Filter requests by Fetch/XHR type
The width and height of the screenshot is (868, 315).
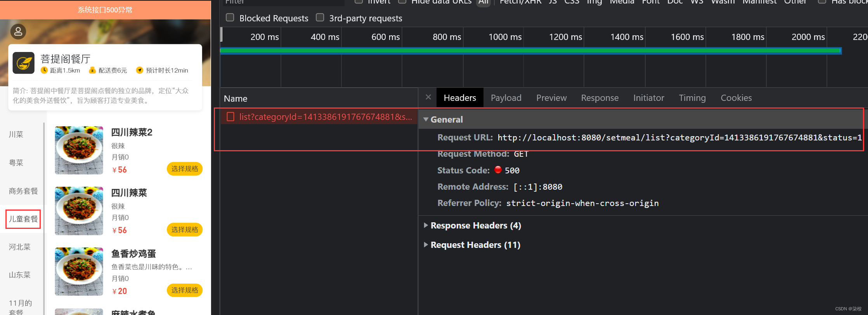coord(520,2)
